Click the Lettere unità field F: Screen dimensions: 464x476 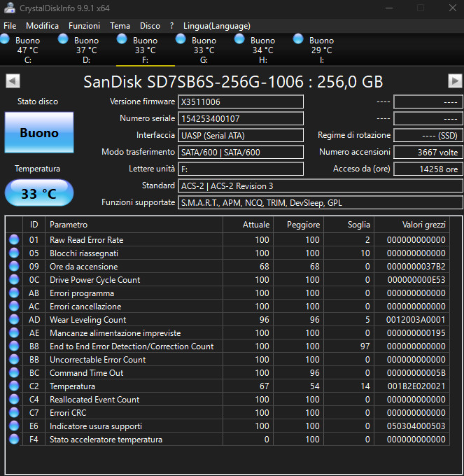click(240, 169)
